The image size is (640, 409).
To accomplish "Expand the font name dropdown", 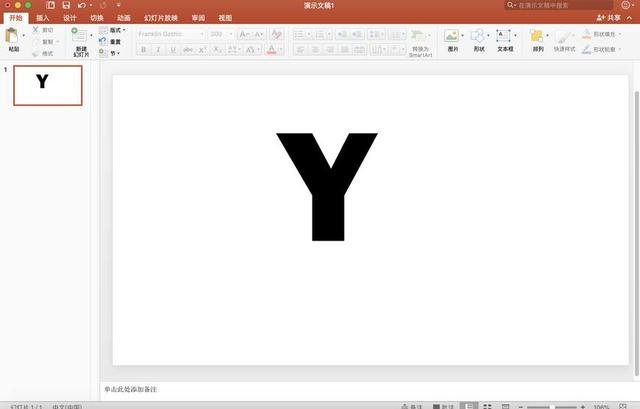I will (201, 33).
